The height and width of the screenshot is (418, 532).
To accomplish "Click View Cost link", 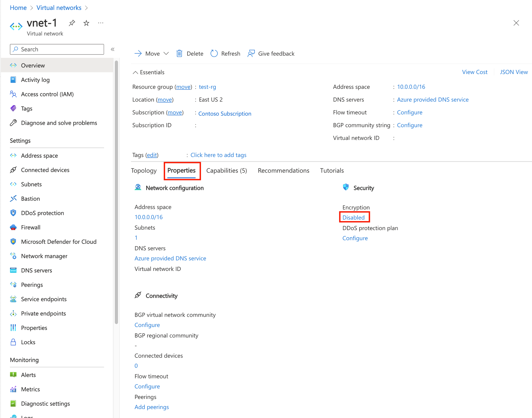I will (x=474, y=72).
